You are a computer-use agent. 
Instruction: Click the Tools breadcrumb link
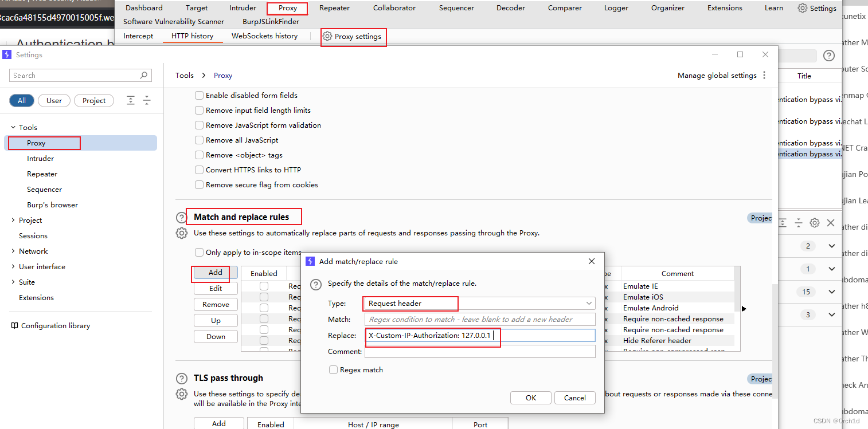pyautogui.click(x=185, y=76)
